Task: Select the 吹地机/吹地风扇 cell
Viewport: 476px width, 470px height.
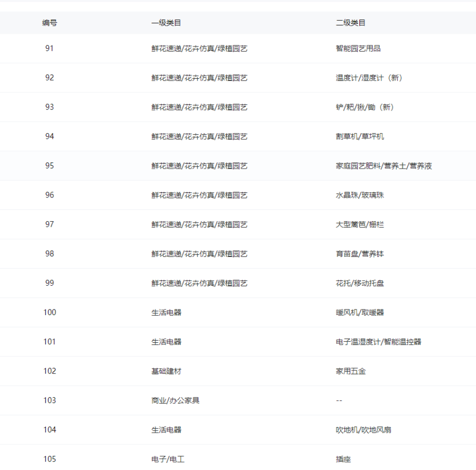Action: click(x=363, y=430)
